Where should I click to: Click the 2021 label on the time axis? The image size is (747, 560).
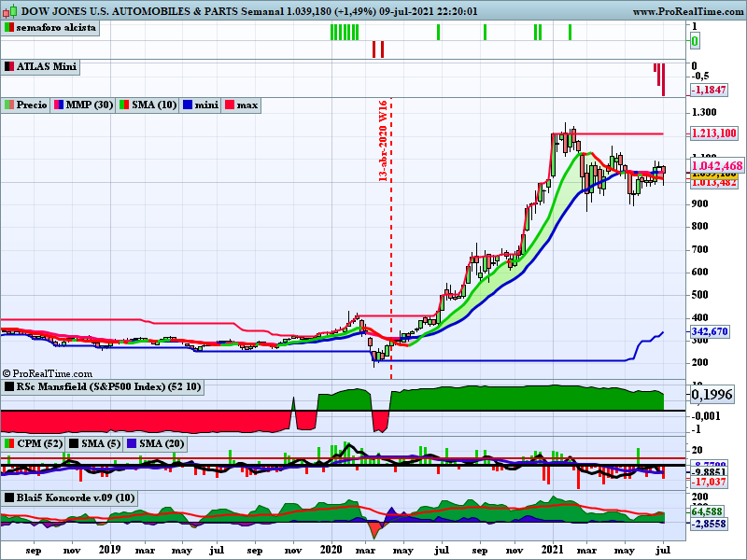[x=553, y=550]
